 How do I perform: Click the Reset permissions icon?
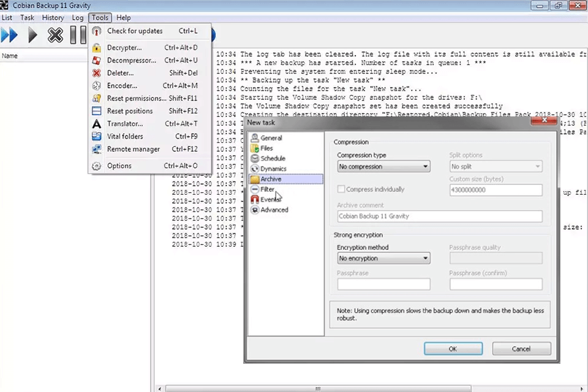pos(96,98)
